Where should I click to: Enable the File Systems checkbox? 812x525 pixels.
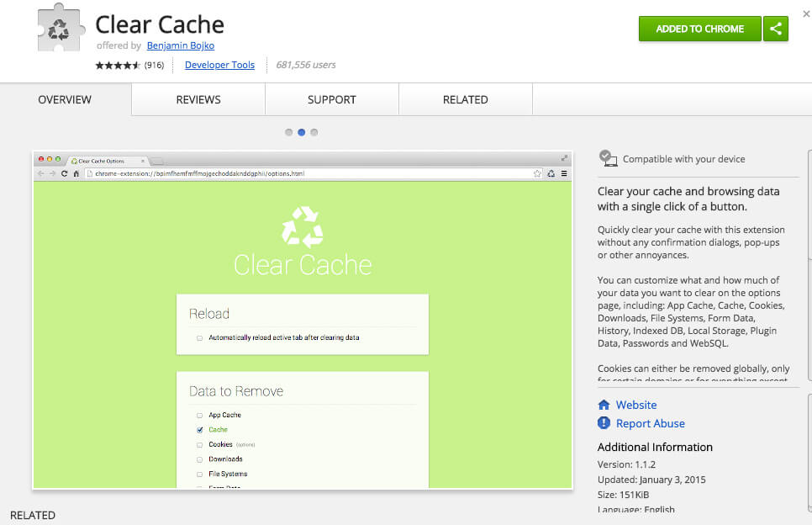tap(199, 475)
